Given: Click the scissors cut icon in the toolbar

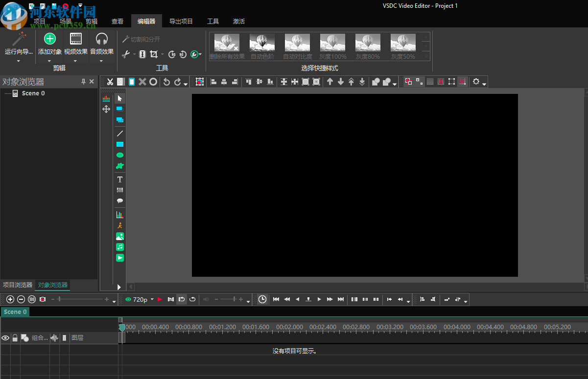Looking at the screenshot, I should coord(110,81).
